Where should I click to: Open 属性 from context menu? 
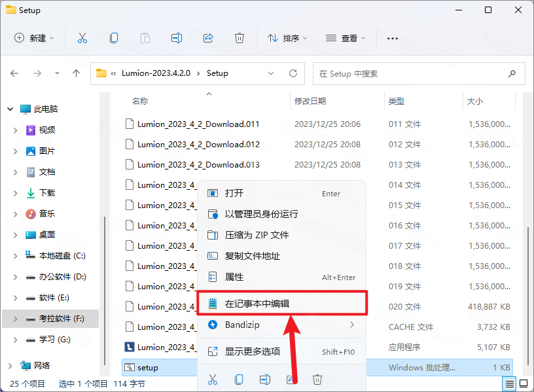tap(281, 277)
